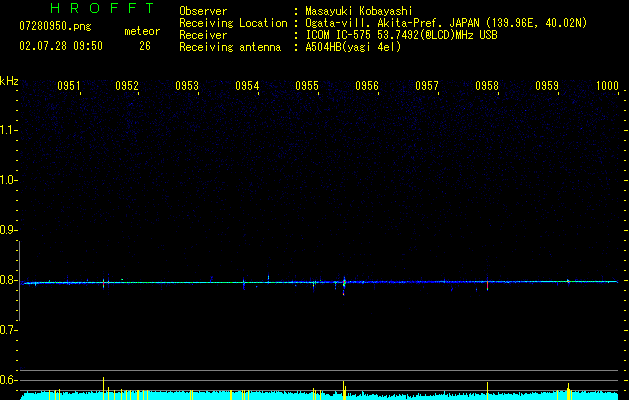
Task: Click the Receiving Location label
Action: coord(233,24)
